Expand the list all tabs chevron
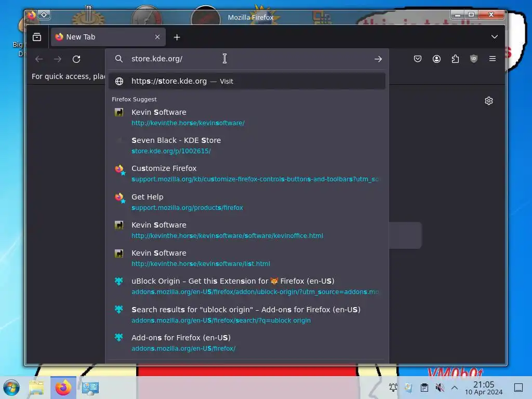The width and height of the screenshot is (532, 399). click(x=495, y=37)
